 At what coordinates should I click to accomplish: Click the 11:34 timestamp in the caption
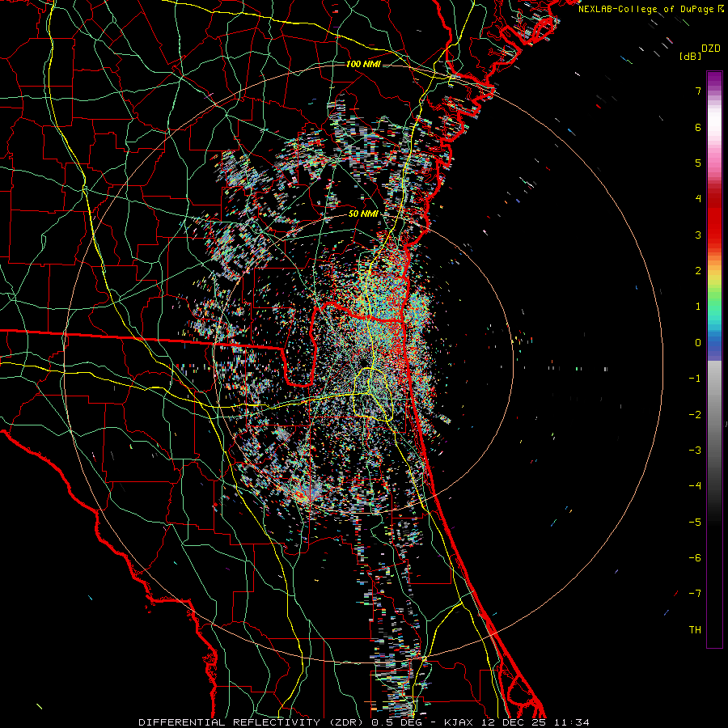pyautogui.click(x=574, y=722)
